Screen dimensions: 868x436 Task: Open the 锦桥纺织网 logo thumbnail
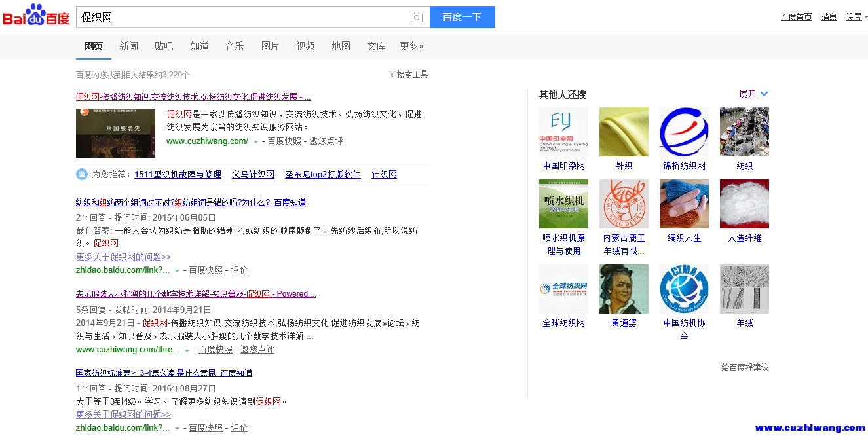click(684, 132)
